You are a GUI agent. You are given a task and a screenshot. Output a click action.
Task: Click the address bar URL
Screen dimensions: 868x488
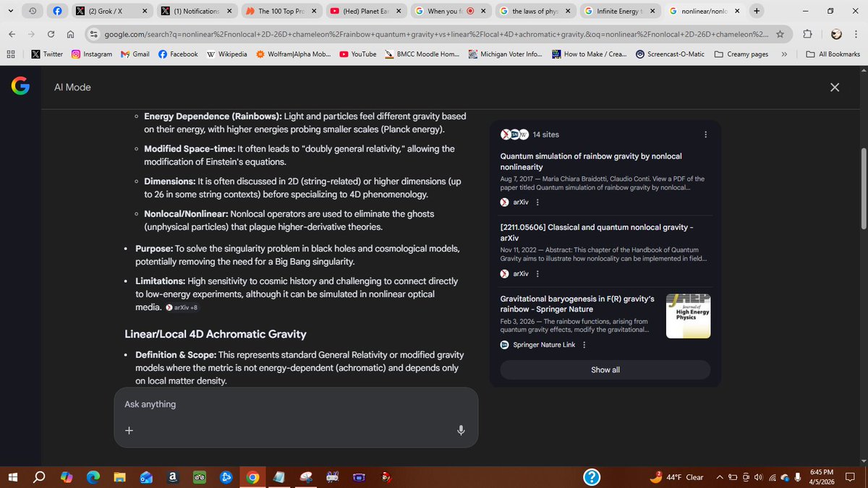pyautogui.click(x=437, y=34)
